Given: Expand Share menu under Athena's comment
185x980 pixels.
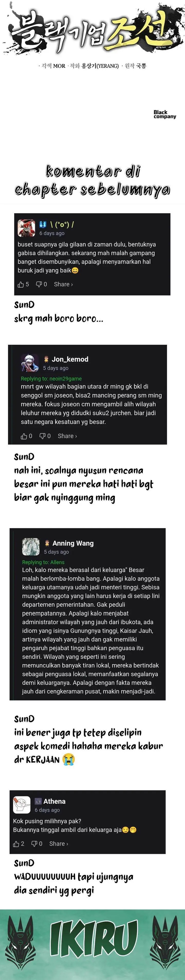Looking at the screenshot, I should click(x=59, y=843).
